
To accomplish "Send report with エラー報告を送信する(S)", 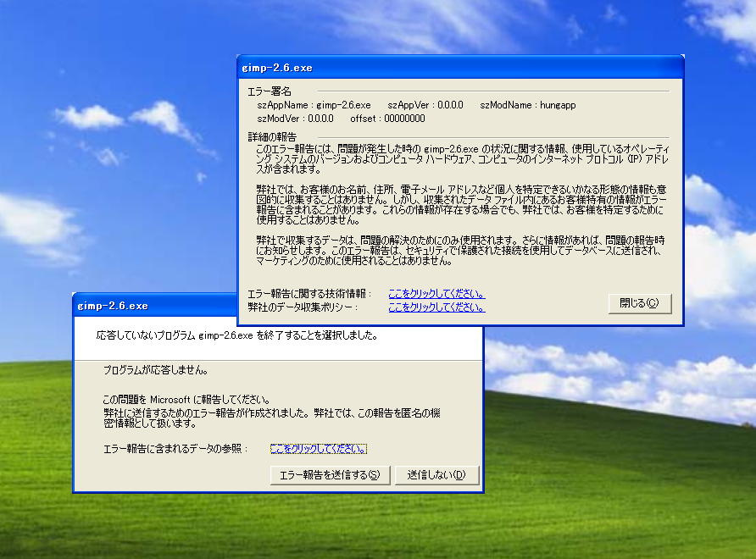I will [330, 475].
